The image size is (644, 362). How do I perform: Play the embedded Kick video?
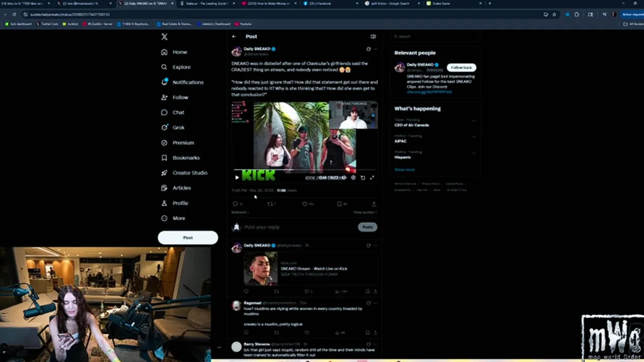(x=237, y=177)
